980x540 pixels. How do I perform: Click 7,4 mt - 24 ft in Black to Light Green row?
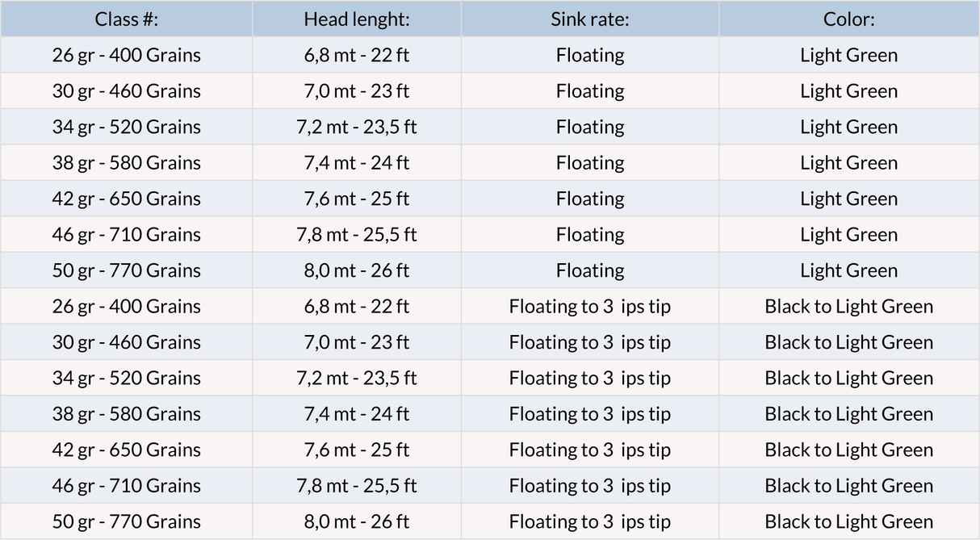(x=356, y=414)
